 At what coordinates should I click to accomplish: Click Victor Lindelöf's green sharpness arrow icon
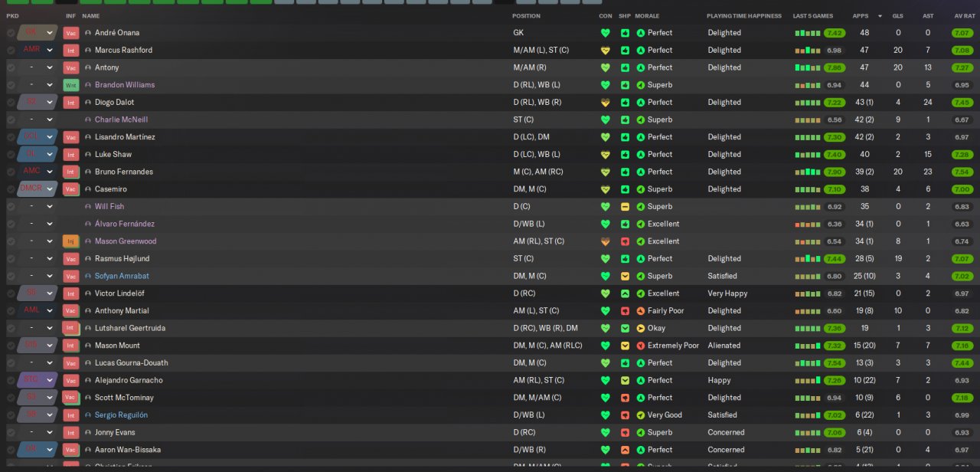coord(625,293)
